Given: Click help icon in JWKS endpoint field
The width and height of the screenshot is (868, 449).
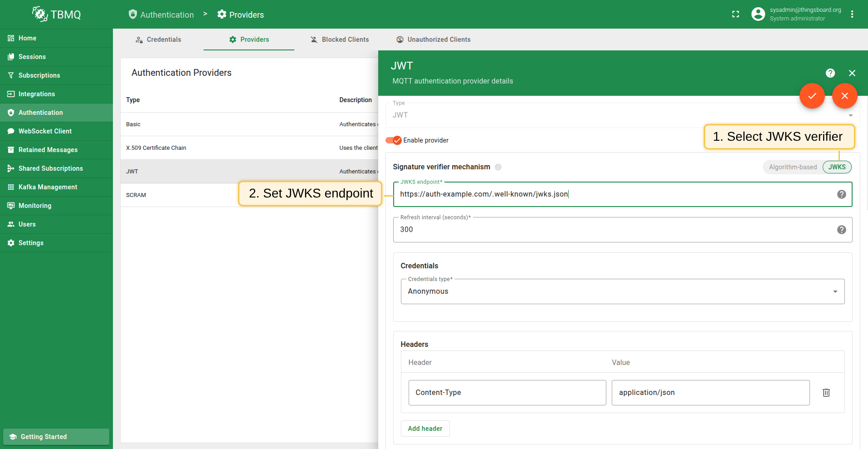Looking at the screenshot, I should 841,194.
